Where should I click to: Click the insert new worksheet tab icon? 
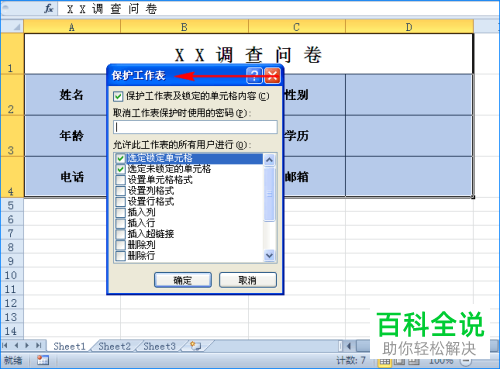[x=196, y=346]
